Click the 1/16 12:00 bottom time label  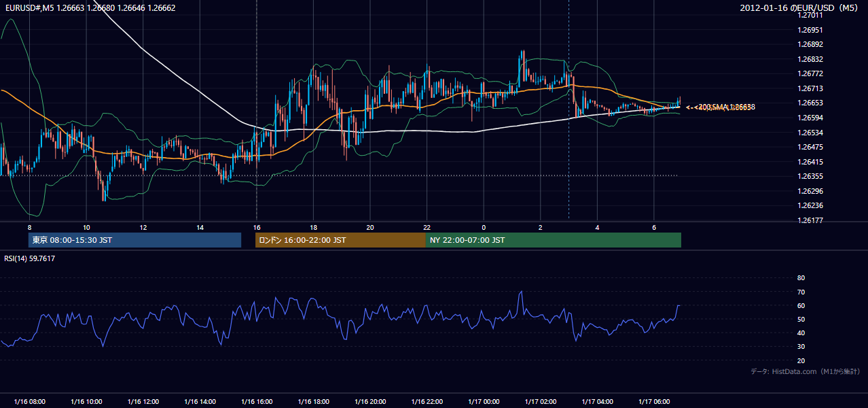(143, 402)
